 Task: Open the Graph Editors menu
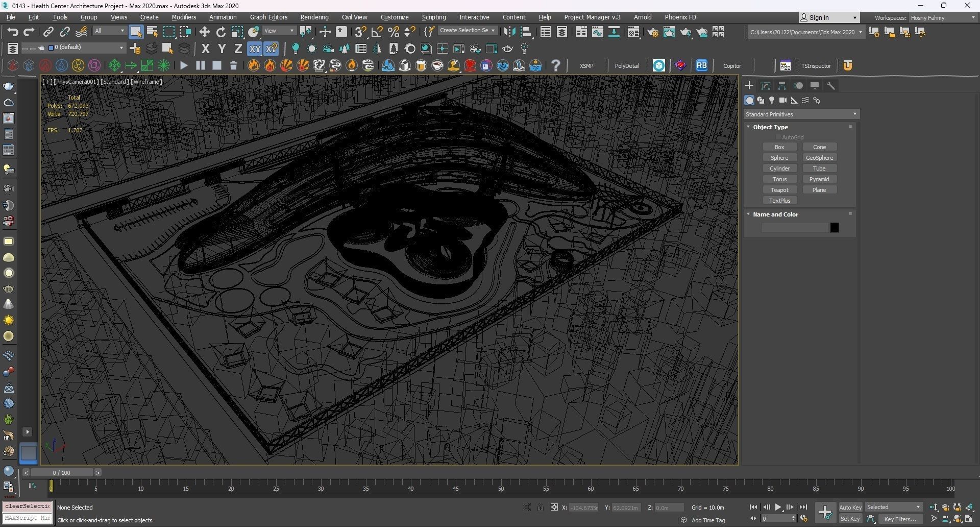pos(268,17)
